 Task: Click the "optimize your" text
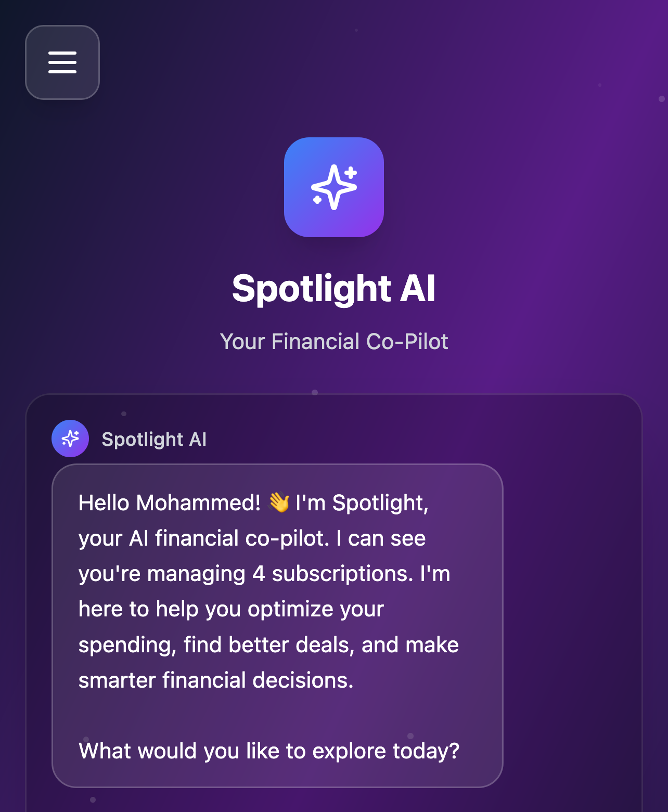(316, 609)
